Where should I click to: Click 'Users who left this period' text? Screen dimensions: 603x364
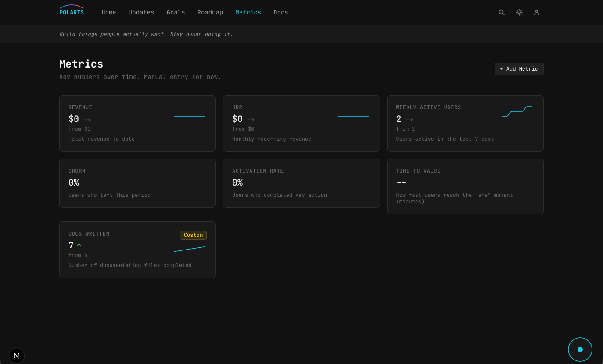tap(109, 195)
